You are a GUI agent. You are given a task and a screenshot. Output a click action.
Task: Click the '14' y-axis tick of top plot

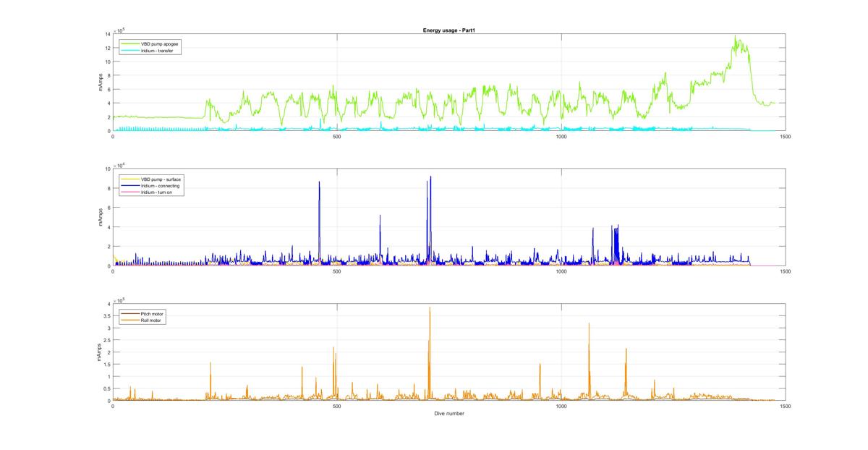[x=107, y=34]
